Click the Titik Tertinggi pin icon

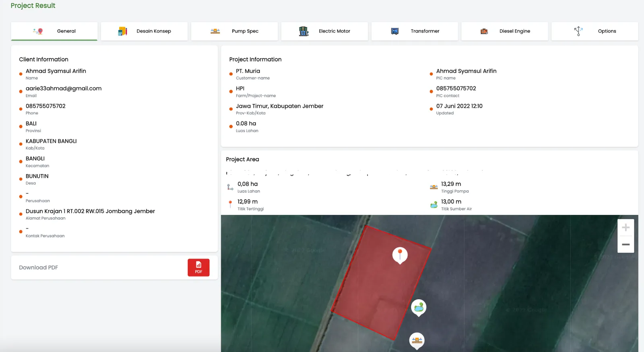230,204
